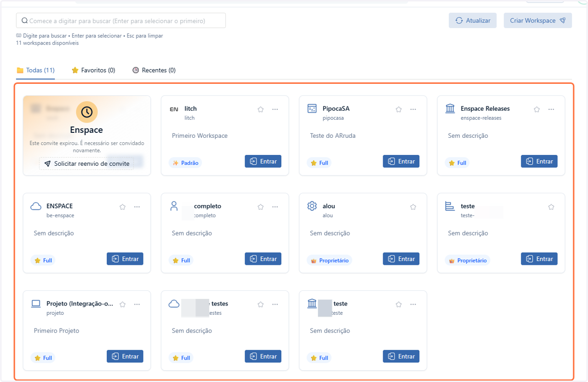Click the Atualizar refresh button

pos(473,21)
